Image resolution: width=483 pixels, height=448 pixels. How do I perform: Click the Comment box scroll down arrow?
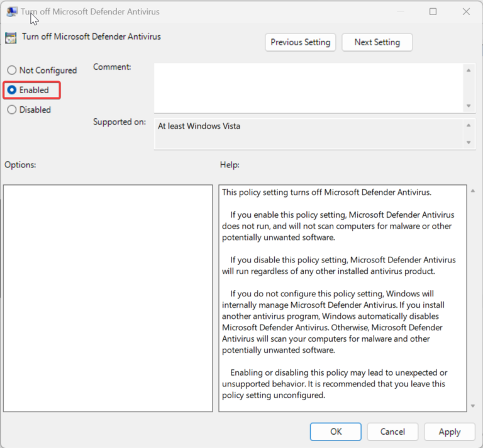pyautogui.click(x=469, y=106)
